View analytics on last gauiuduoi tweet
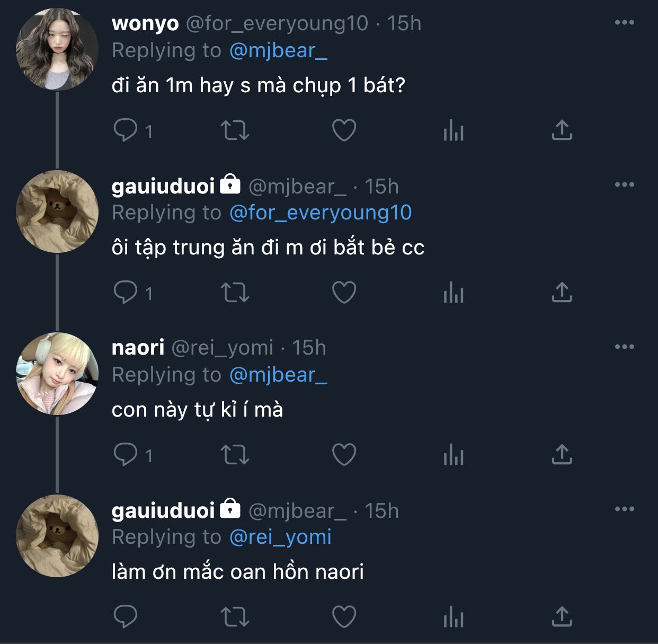Screen dimensions: 658x644 (x=453, y=617)
